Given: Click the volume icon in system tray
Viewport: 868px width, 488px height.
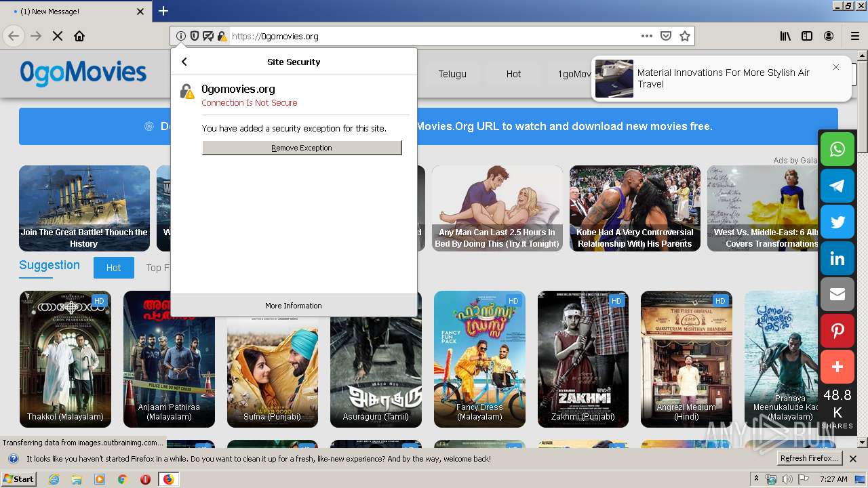Looking at the screenshot, I should tap(787, 479).
